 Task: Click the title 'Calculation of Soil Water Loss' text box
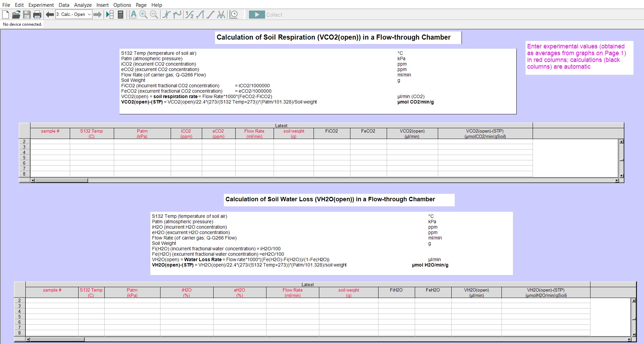pyautogui.click(x=339, y=200)
